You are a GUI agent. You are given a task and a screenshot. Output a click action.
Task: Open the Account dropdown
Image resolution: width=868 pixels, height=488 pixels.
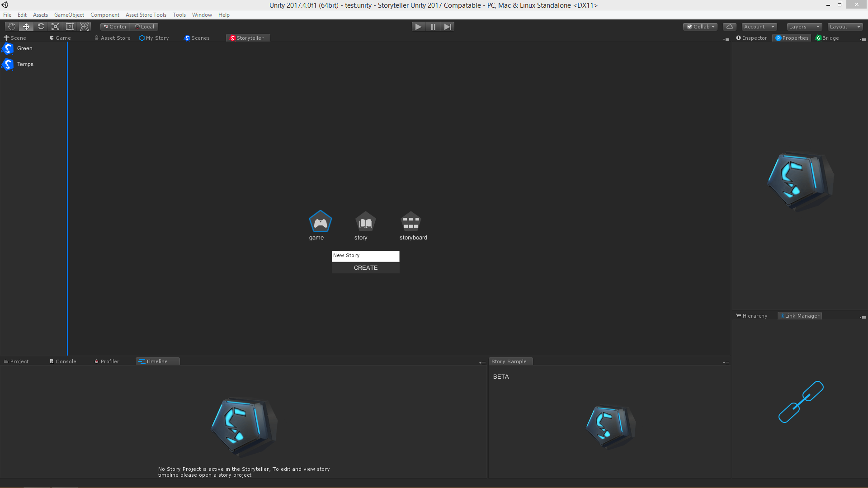pyautogui.click(x=759, y=27)
